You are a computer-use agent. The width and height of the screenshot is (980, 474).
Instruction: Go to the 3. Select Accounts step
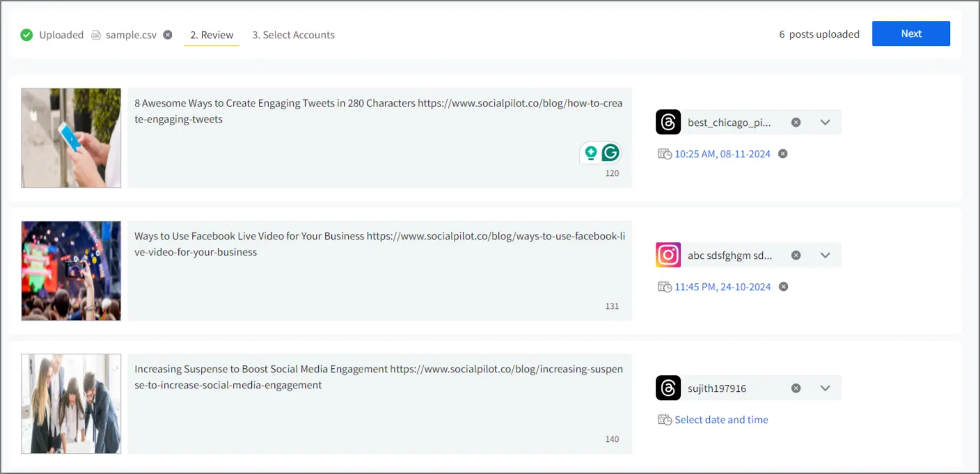click(293, 35)
